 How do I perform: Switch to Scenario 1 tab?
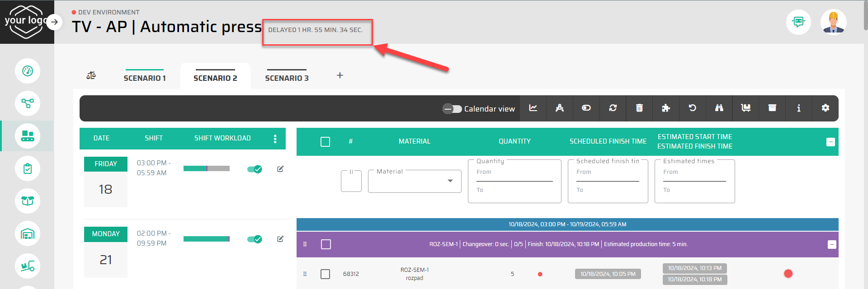point(145,78)
